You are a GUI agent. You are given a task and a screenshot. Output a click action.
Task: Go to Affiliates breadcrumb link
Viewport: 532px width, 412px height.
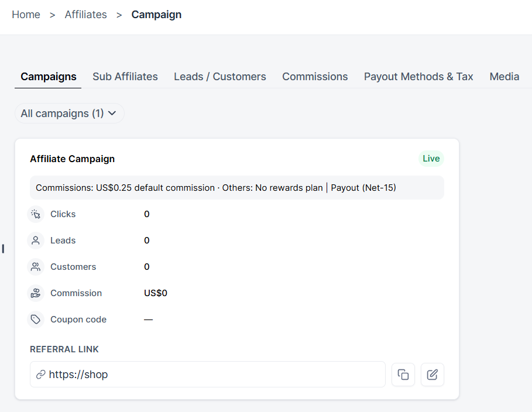click(86, 15)
